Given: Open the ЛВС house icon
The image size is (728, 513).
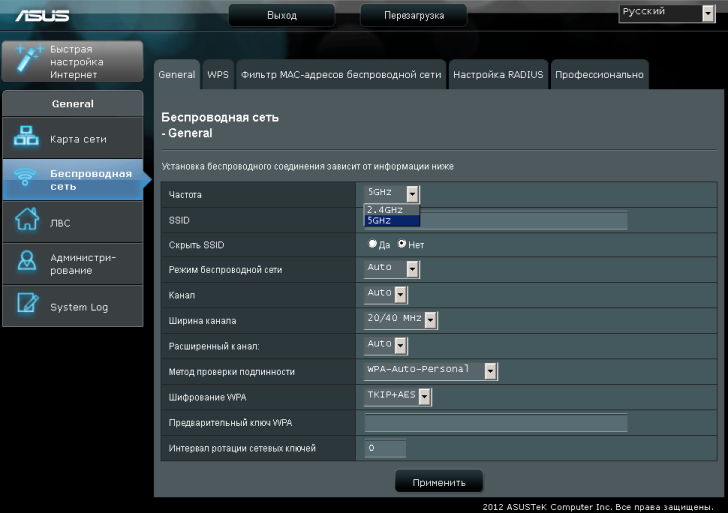Looking at the screenshot, I should point(26,222).
